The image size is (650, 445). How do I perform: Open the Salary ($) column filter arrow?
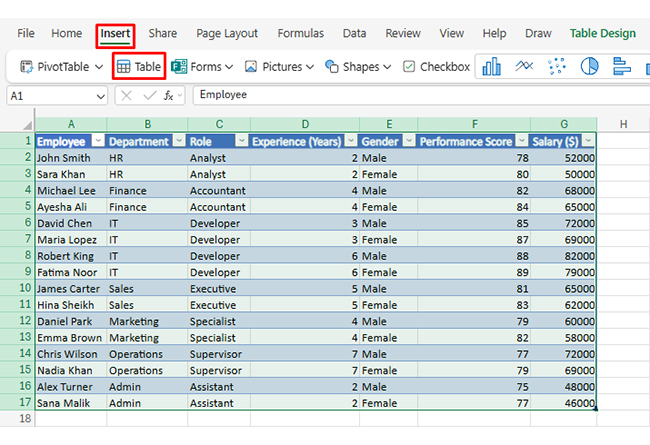click(587, 141)
